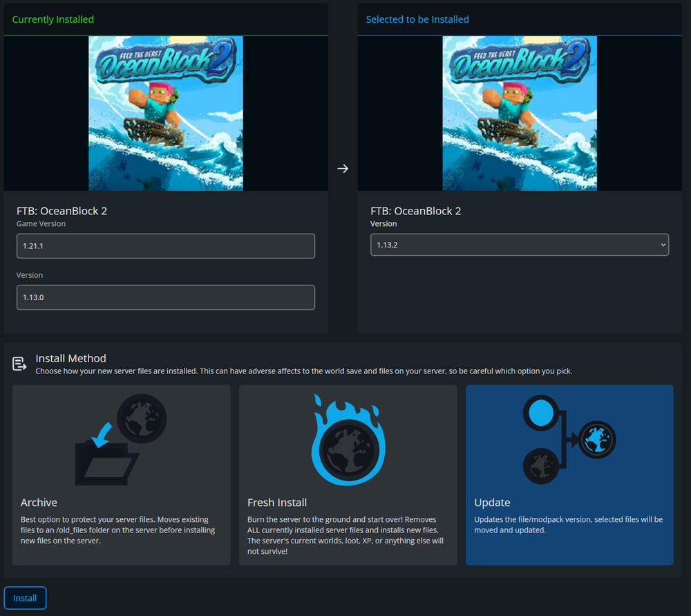691x616 pixels.
Task: Click the Install Method document icon
Action: [19, 364]
